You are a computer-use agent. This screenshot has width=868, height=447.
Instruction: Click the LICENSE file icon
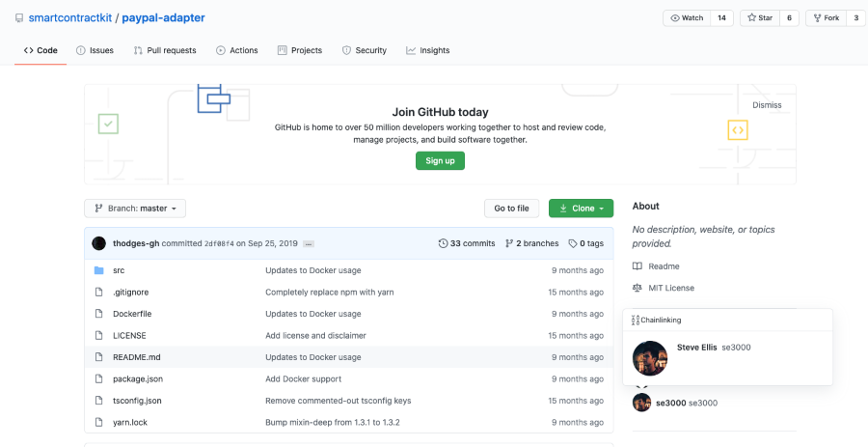99,335
